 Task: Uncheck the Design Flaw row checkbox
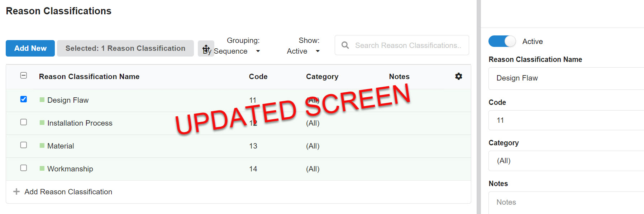[24, 99]
